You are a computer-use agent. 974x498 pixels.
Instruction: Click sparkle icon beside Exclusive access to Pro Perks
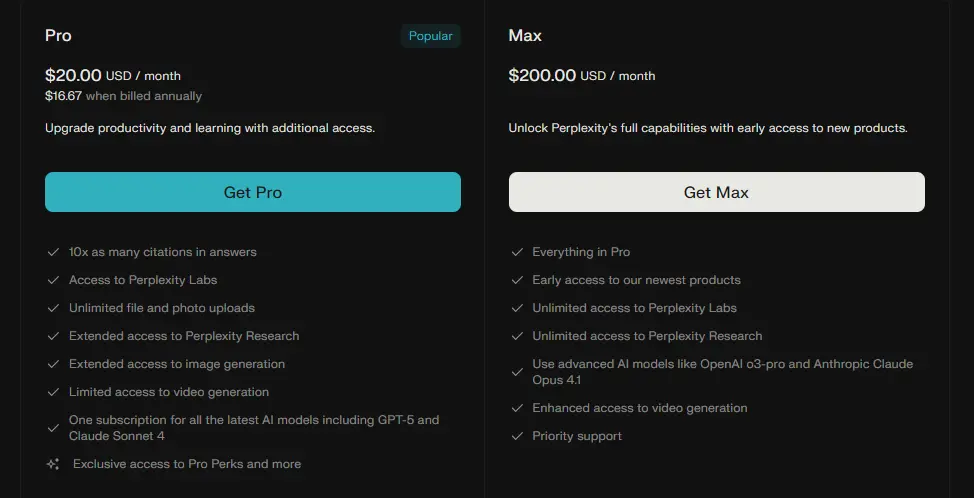(x=53, y=464)
